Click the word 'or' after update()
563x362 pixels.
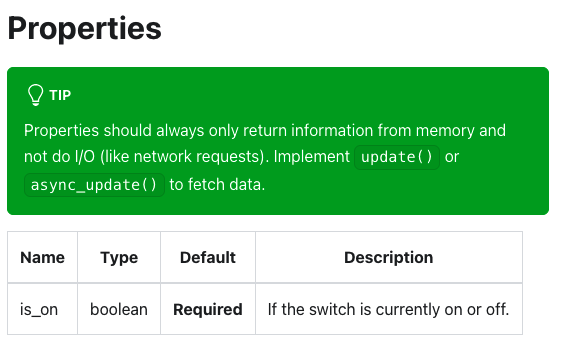pos(452,157)
